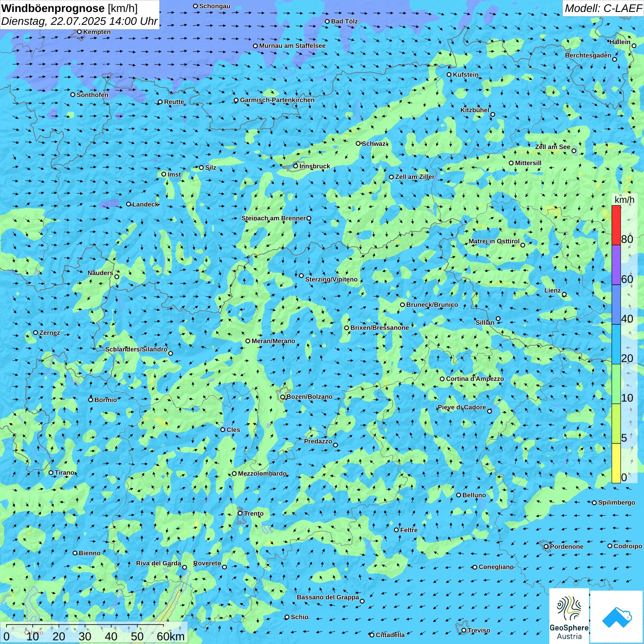Viewport: 644px width, 644px height.
Task: Pick the pale yellow legend swatch
Action: point(616,463)
